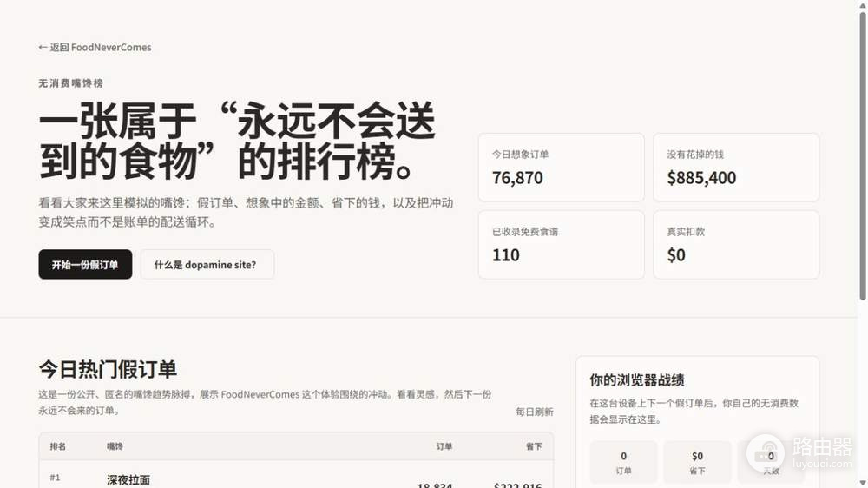The width and height of the screenshot is (868, 488).
Task: Click the #1 rank cell
Action: (55, 478)
